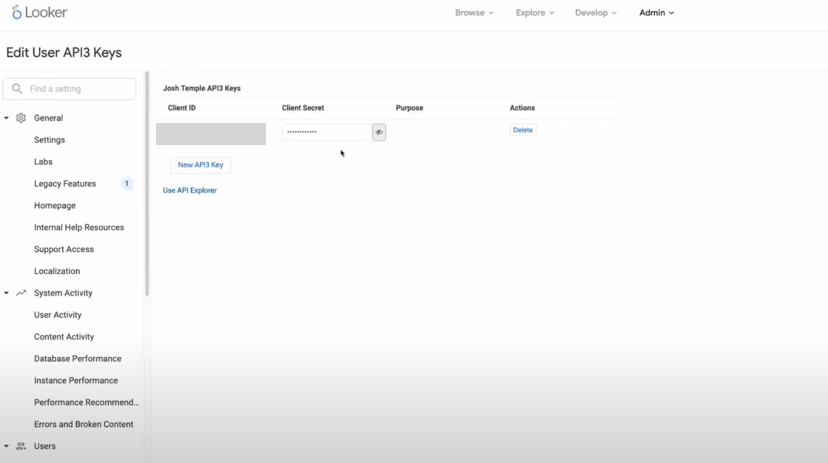Open Legacy Features page
The width and height of the screenshot is (828, 463).
pos(65,184)
